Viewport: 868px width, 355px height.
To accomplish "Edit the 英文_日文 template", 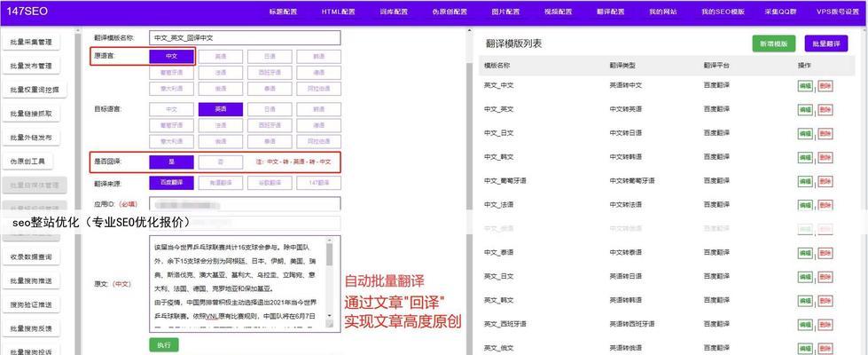I will tap(805, 276).
